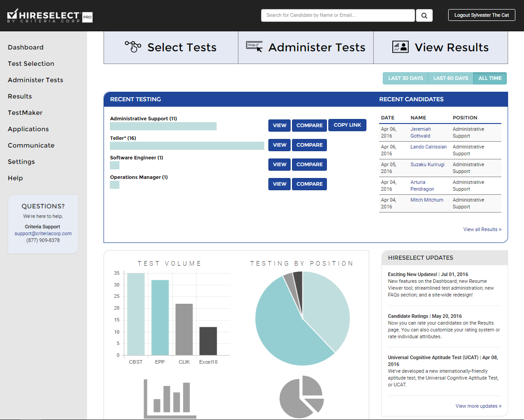Click the key icon on Select Tests

coord(132,47)
